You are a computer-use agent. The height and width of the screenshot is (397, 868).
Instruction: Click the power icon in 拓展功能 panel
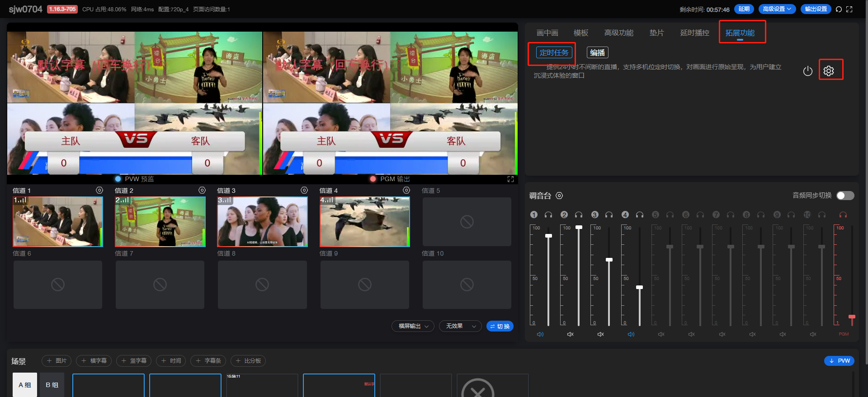(807, 71)
